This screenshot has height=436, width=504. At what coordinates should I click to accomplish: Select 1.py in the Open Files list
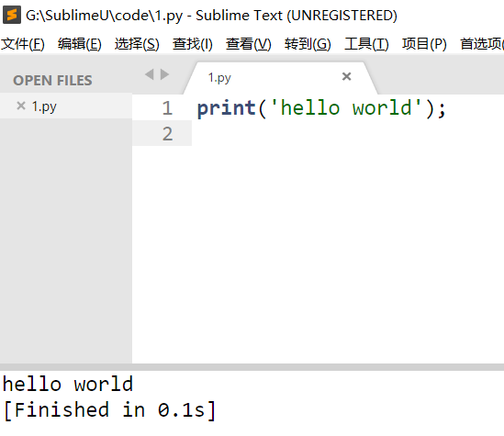click(66, 106)
